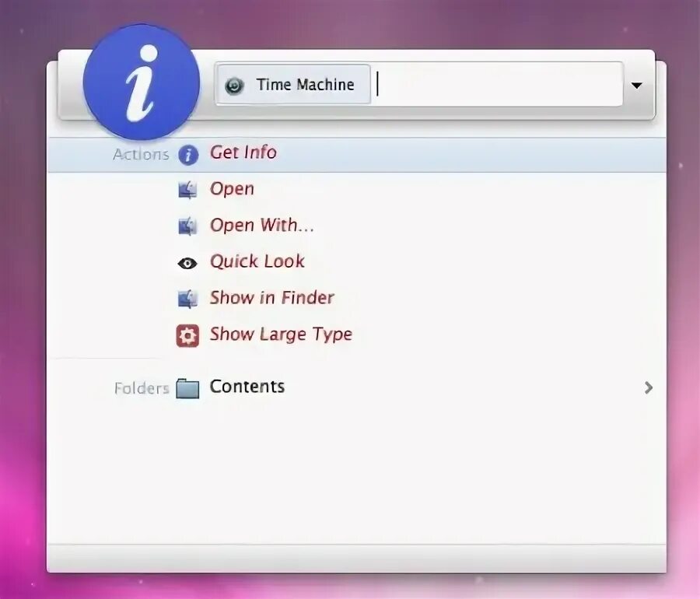Click the small blue info icon beside Get Info
700x599 pixels.
click(188, 155)
